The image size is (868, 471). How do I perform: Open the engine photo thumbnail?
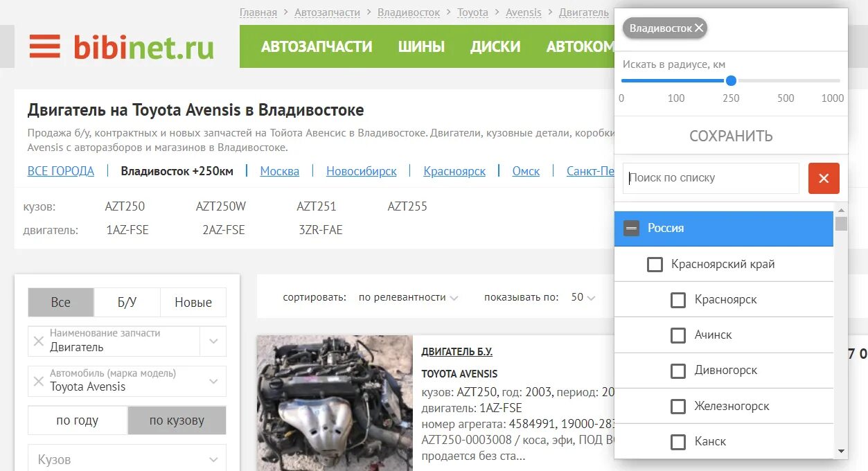coord(335,403)
